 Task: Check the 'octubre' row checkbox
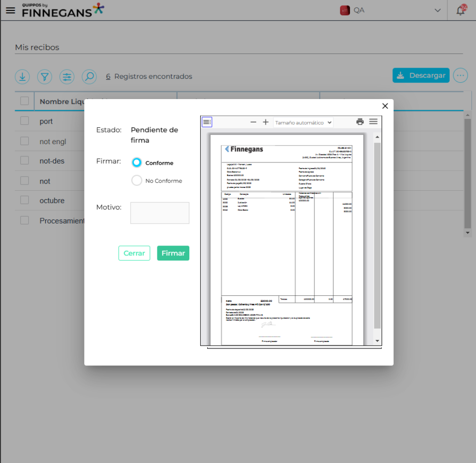pos(24,200)
